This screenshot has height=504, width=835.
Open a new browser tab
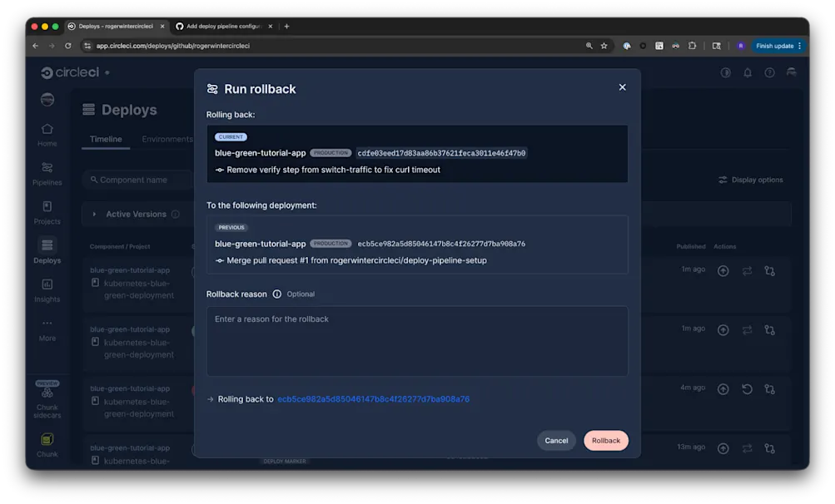[286, 26]
